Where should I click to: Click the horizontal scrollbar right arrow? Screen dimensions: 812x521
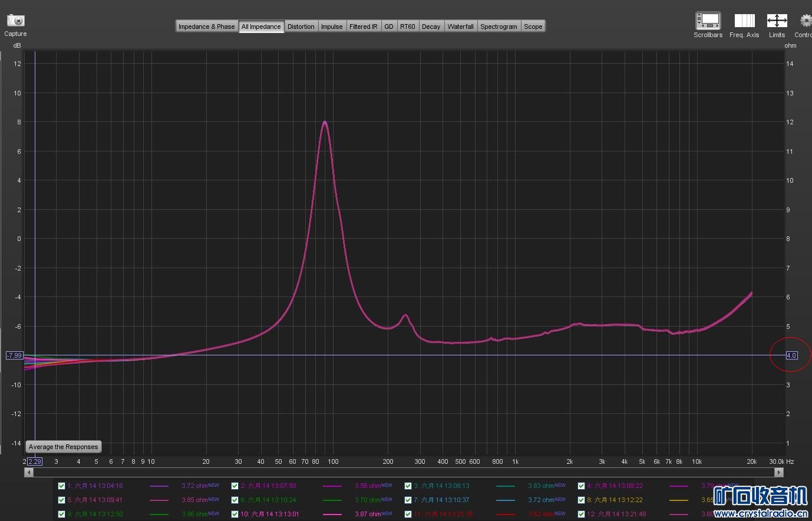[779, 472]
